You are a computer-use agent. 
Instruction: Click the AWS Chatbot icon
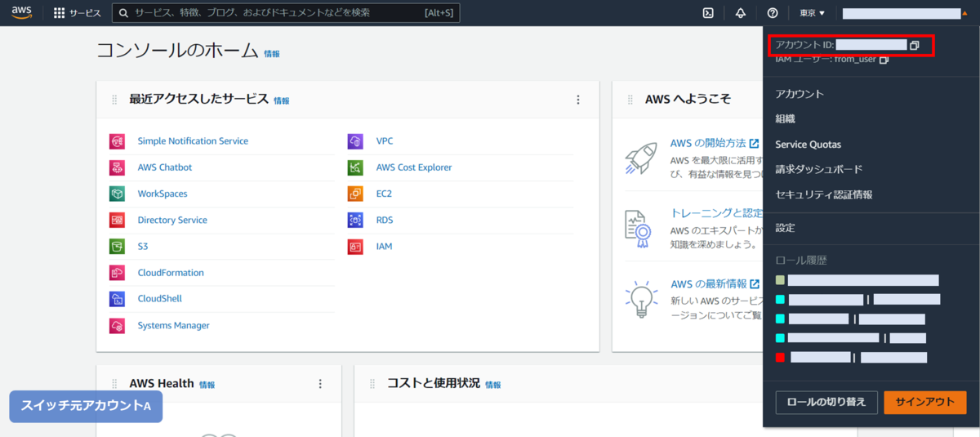click(x=117, y=167)
